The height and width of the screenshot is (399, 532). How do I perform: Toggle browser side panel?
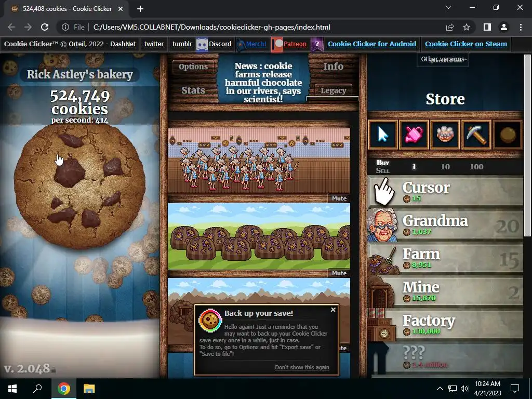(x=487, y=27)
